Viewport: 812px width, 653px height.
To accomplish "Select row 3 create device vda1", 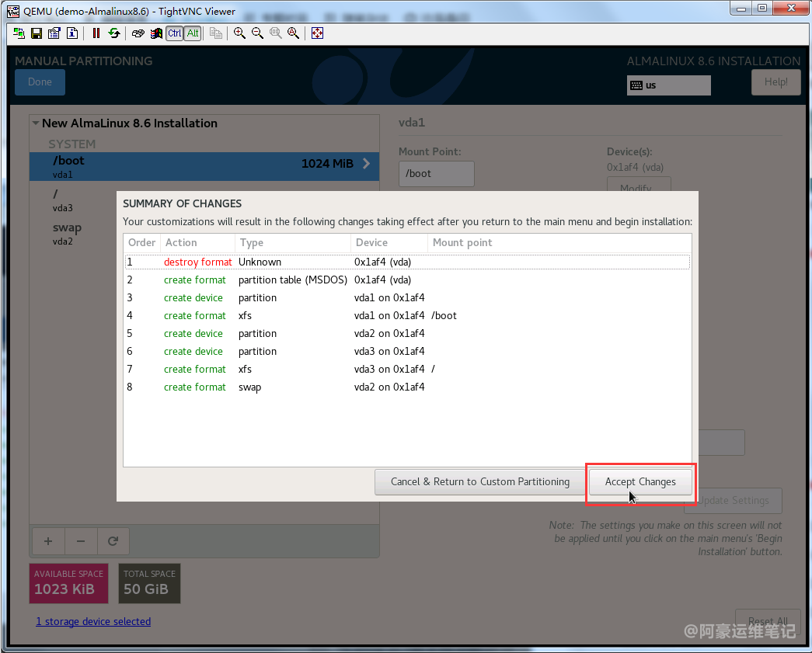I will [x=407, y=297].
